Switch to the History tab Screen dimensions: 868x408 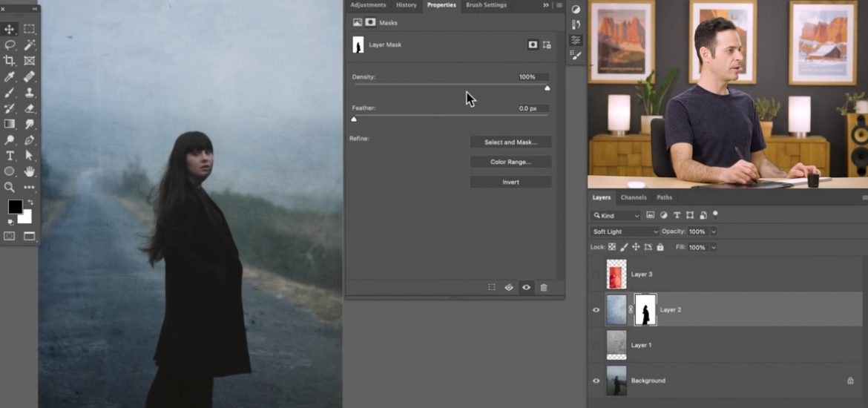tap(407, 5)
